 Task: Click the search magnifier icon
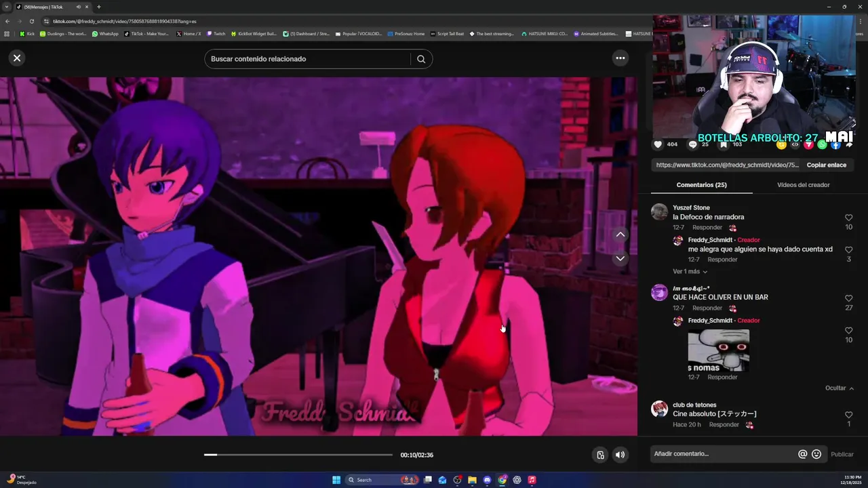tap(421, 59)
